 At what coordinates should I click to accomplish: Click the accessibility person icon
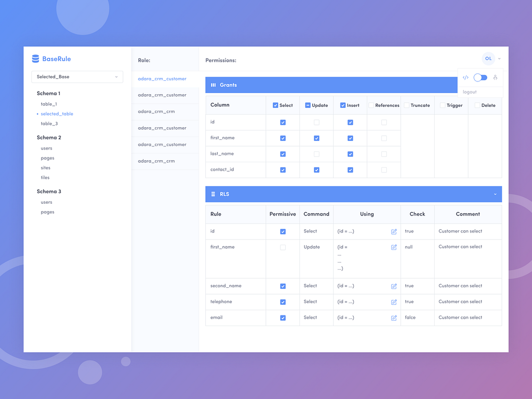coord(495,78)
